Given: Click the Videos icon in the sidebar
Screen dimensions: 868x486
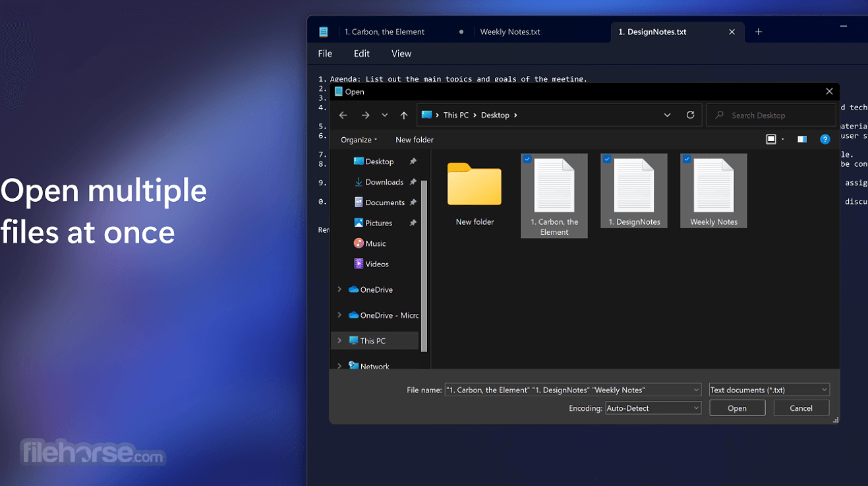Looking at the screenshot, I should 359,264.
